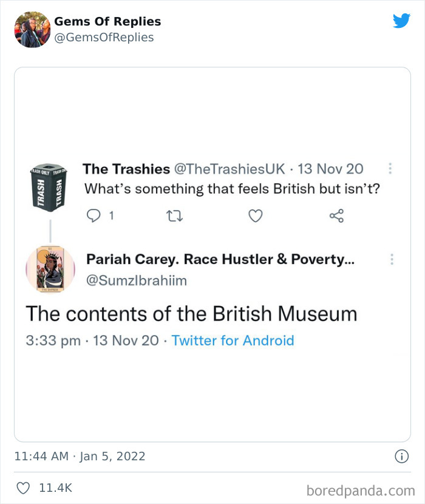Image resolution: width=425 pixels, height=504 pixels.
Task: Open the Gems Of Replies profile name
Action: (107, 21)
